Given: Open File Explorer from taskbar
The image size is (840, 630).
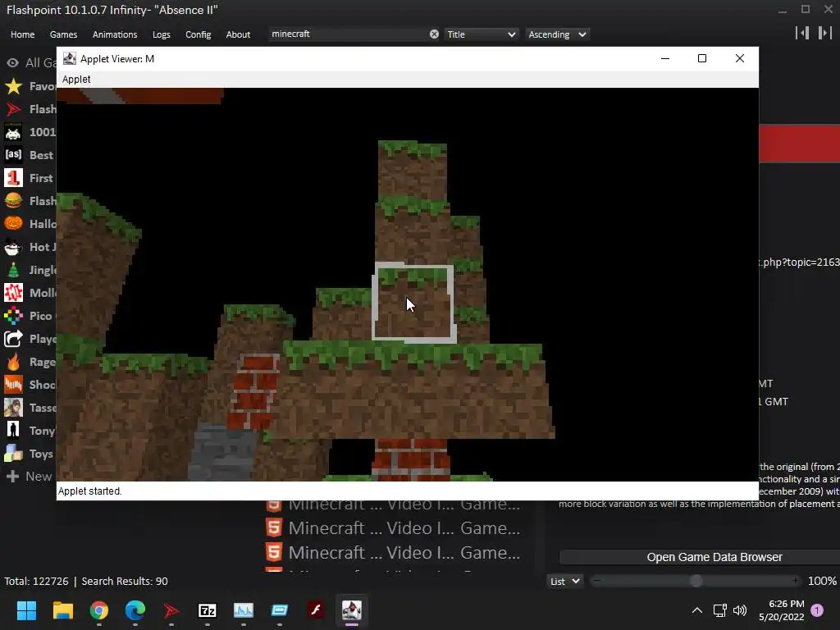Looking at the screenshot, I should click(62, 610).
